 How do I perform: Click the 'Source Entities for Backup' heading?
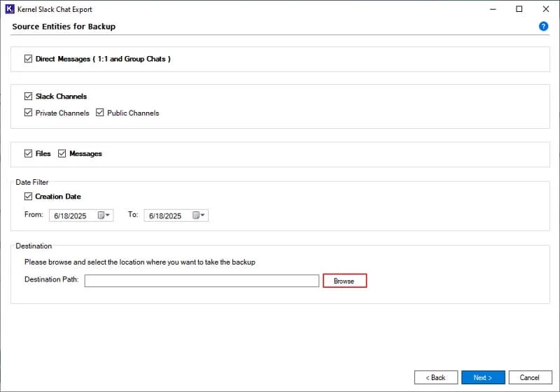(x=64, y=27)
